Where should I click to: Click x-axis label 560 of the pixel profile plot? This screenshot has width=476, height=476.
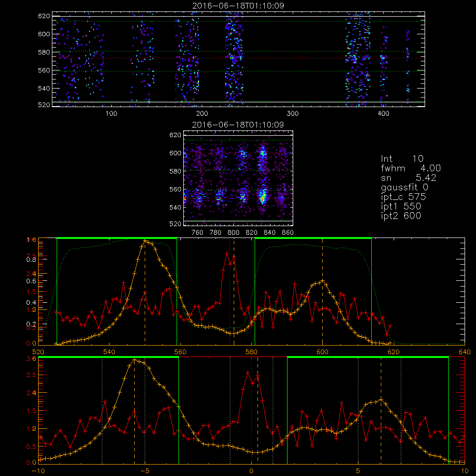point(180,352)
